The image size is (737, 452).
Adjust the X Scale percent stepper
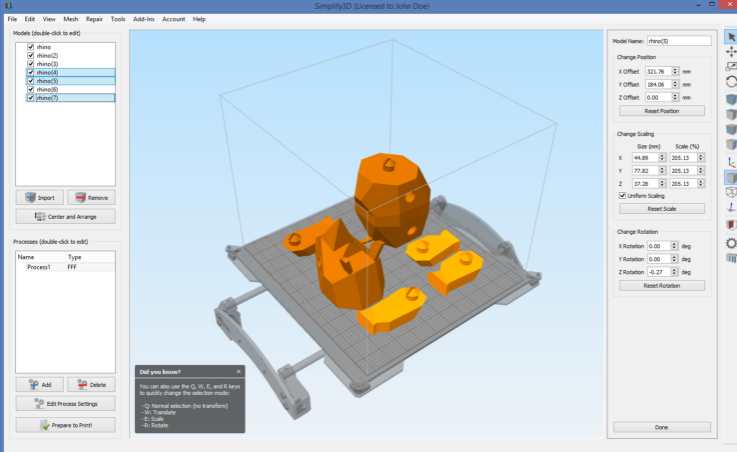pos(701,158)
